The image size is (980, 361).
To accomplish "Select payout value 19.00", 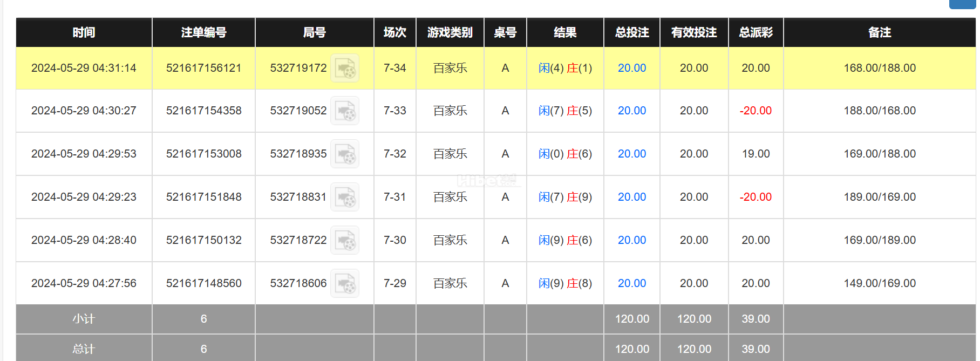I will 756,154.
